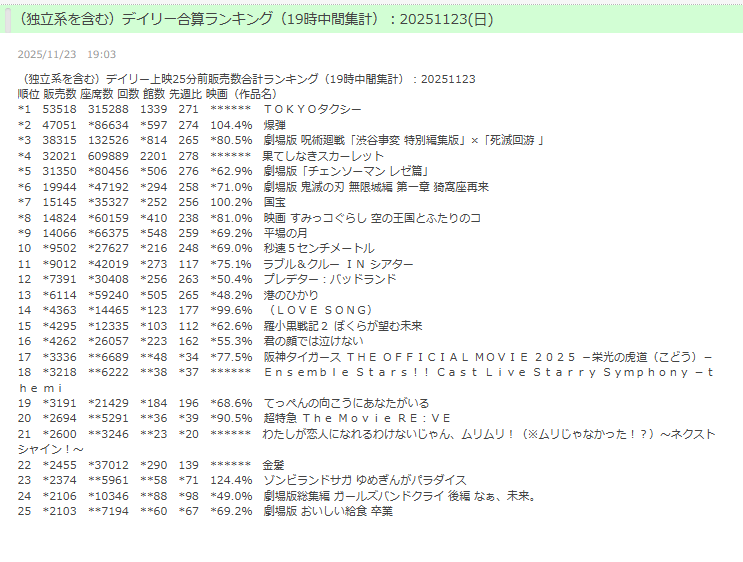Click the すみっコぐらし movie title

click(x=372, y=217)
